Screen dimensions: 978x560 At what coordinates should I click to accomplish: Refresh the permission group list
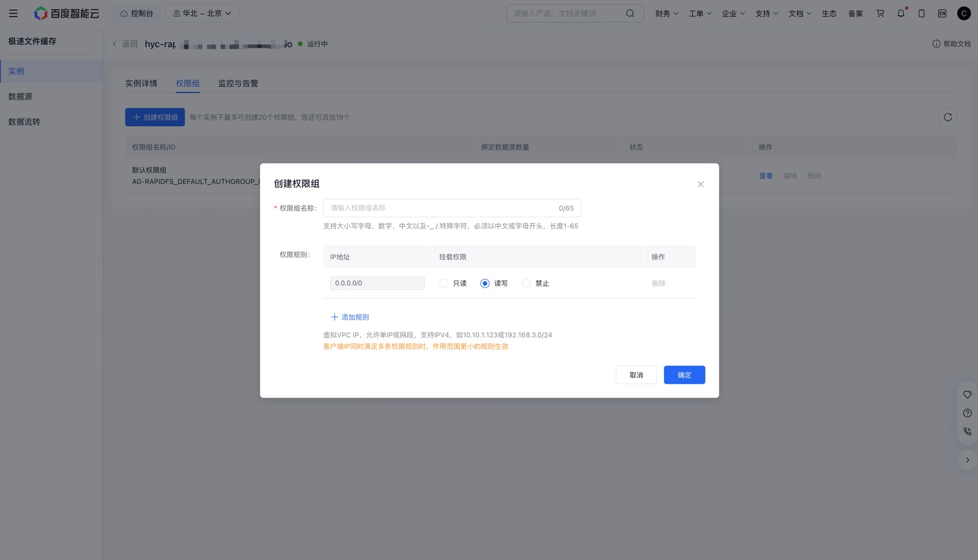click(x=948, y=117)
